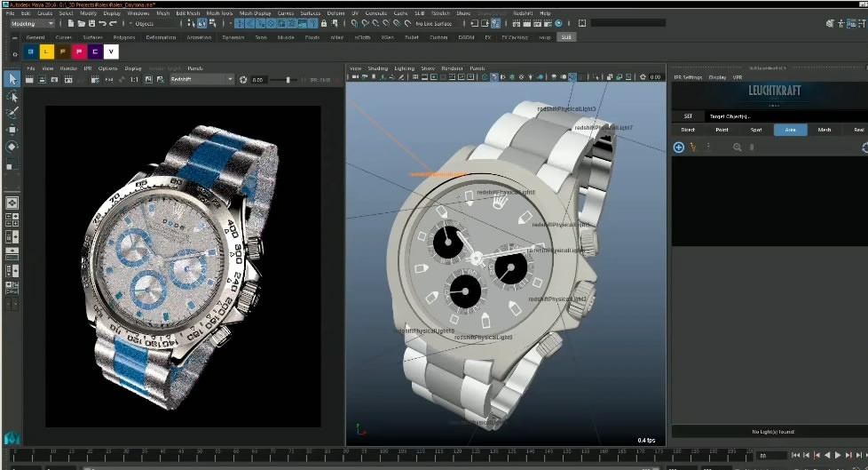Activate the Move tool

(x=12, y=130)
